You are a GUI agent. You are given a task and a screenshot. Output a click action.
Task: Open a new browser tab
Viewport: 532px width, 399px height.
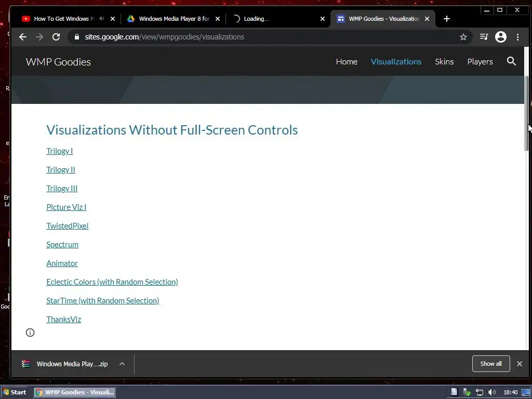(446, 19)
